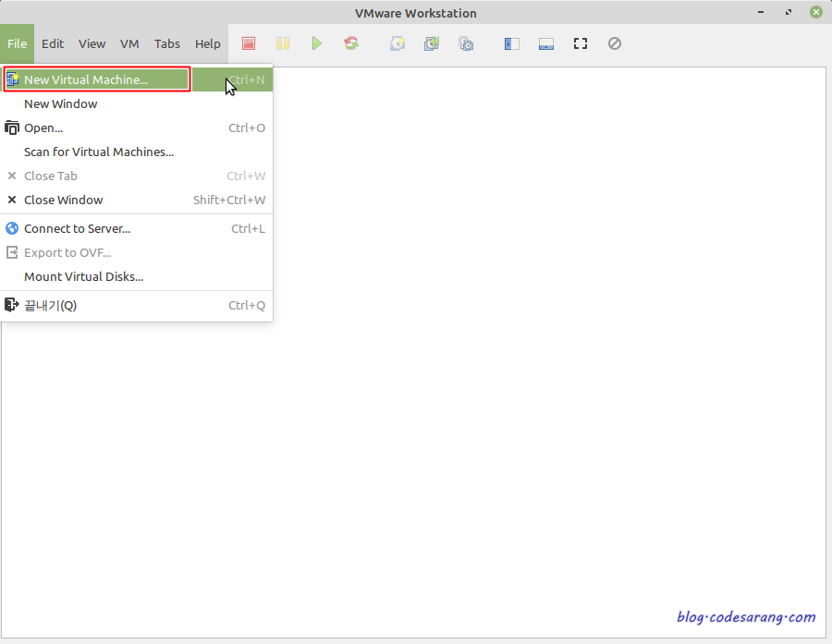Click the exit door icon beside 끝내기
This screenshot has width=832, height=644.
12,305
